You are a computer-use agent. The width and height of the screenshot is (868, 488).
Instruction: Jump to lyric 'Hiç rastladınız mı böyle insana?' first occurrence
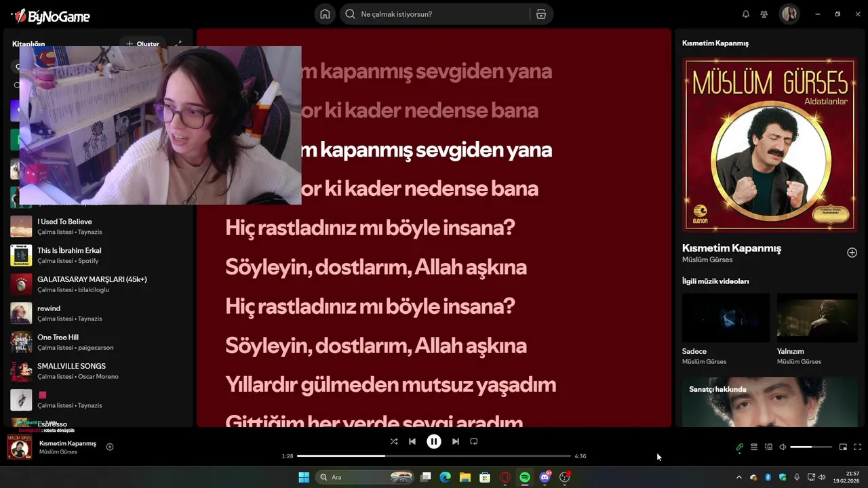(370, 228)
